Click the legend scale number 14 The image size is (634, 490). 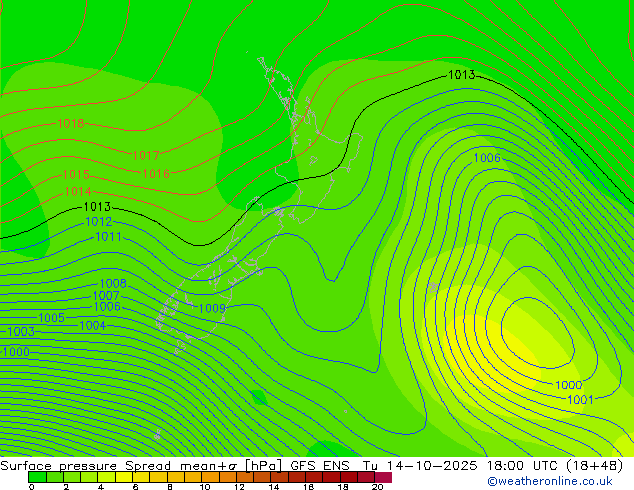[274, 487]
